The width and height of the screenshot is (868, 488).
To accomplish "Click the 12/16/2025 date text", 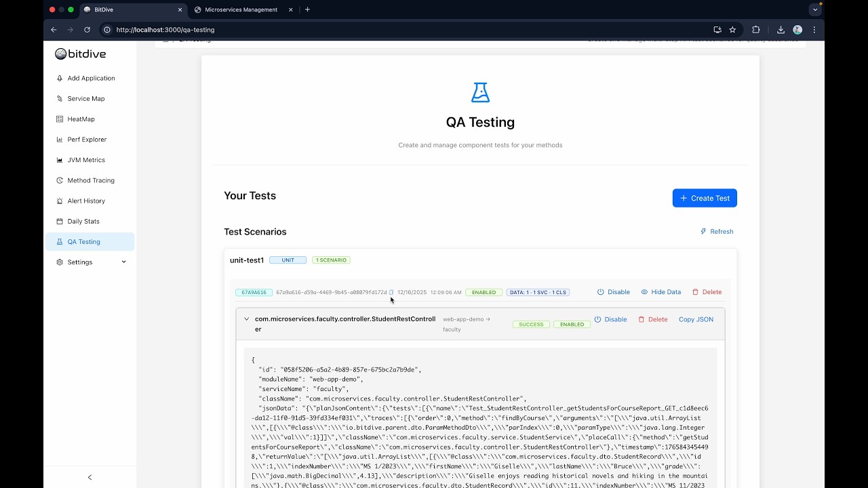I will coord(412,292).
